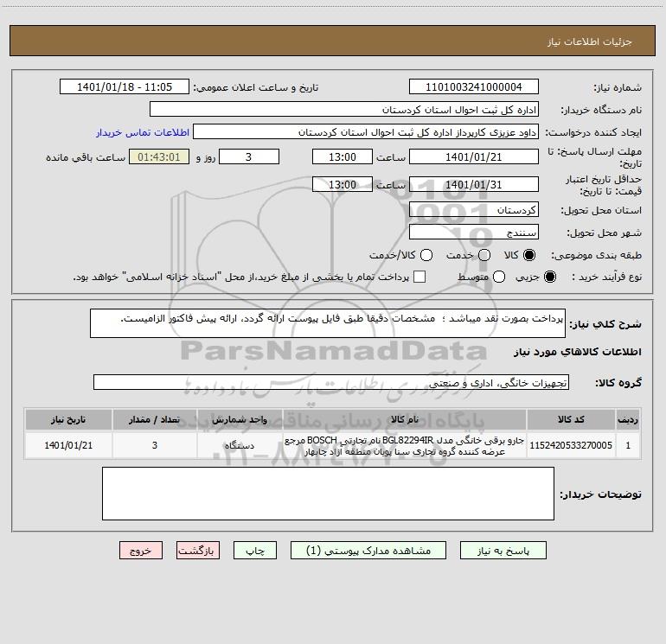Screen dimensions: 666x644
Task: Click item code 1152420533270005 cell
Action: (571, 445)
